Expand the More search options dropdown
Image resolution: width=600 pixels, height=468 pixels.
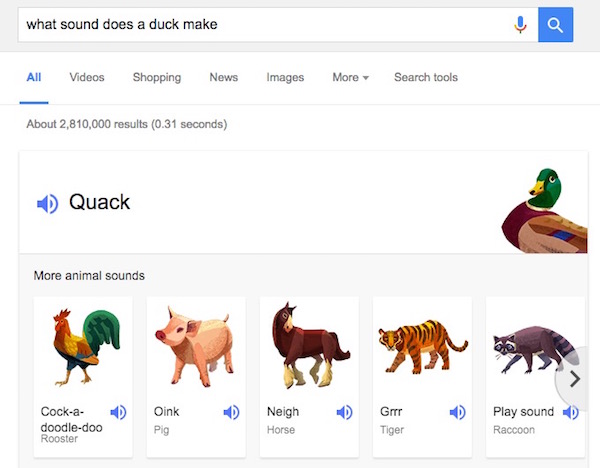pos(351,77)
